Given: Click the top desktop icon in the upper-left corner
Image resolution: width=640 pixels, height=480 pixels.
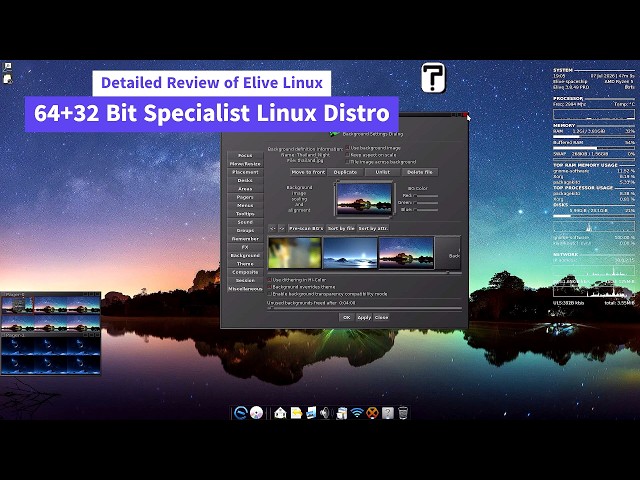Looking at the screenshot, I should coord(7,67).
